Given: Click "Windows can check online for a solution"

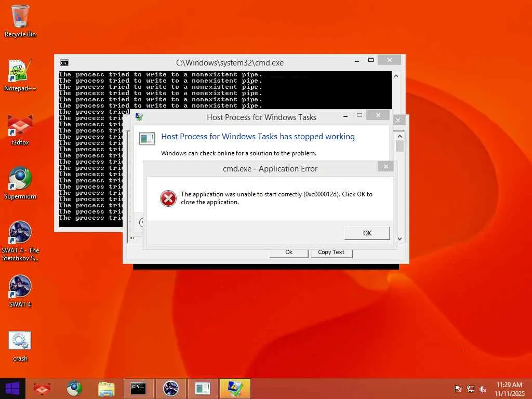Looking at the screenshot, I should click(238, 153).
